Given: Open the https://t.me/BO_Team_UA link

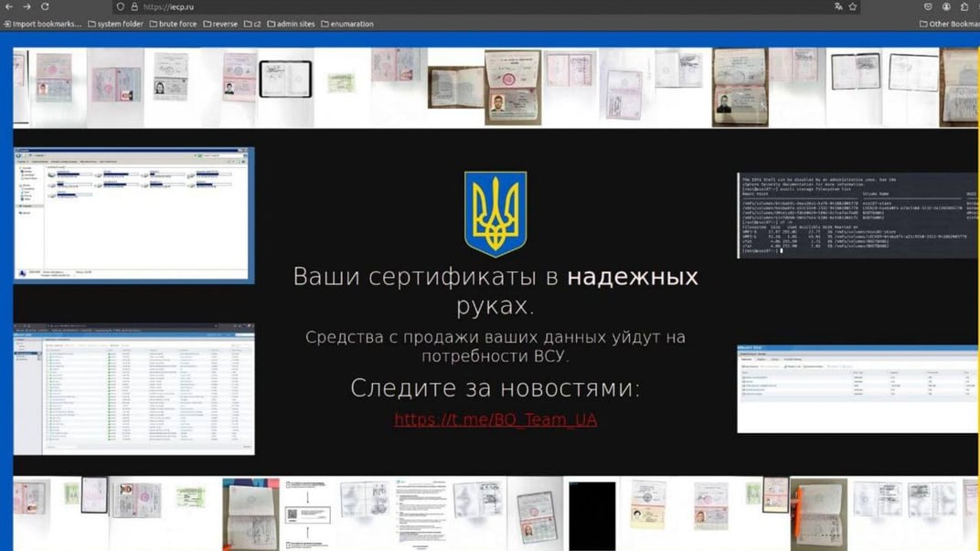Looking at the screenshot, I should (x=495, y=419).
